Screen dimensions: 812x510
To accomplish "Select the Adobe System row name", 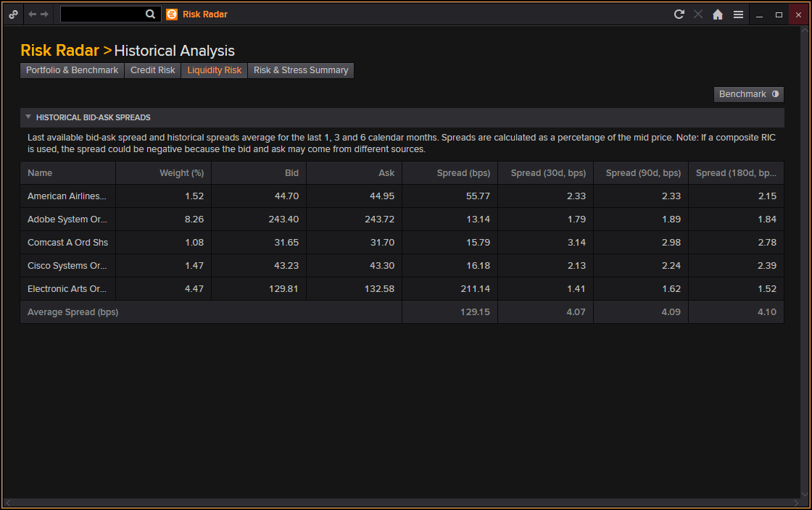I will (x=67, y=220).
